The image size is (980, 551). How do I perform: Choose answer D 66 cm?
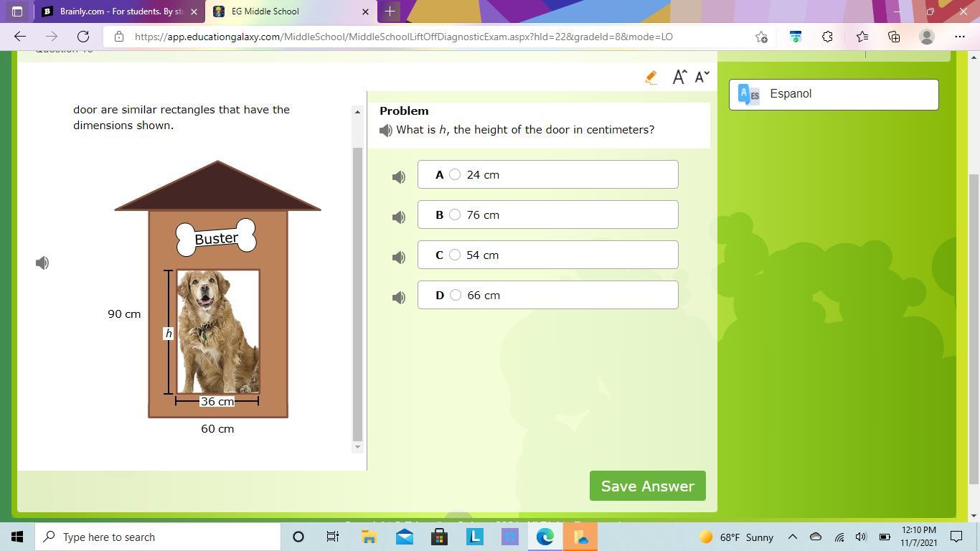click(455, 295)
